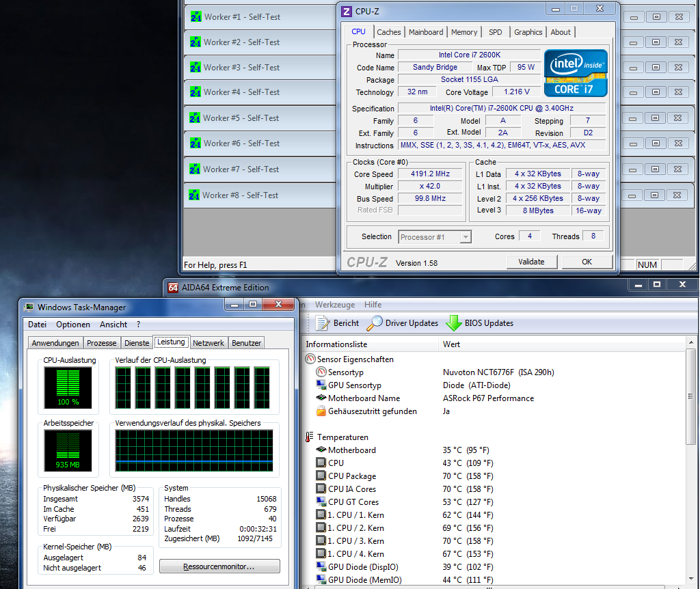Click the Wert column header in AIDA64
The image size is (700, 589).
(562, 344)
